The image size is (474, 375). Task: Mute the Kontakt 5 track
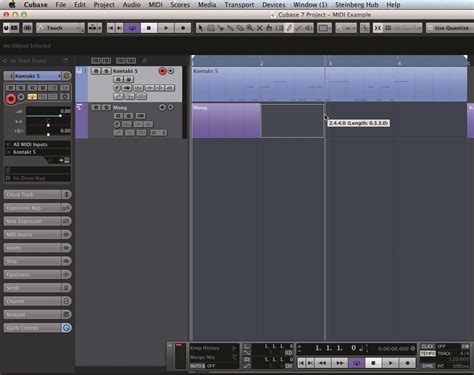click(x=96, y=71)
